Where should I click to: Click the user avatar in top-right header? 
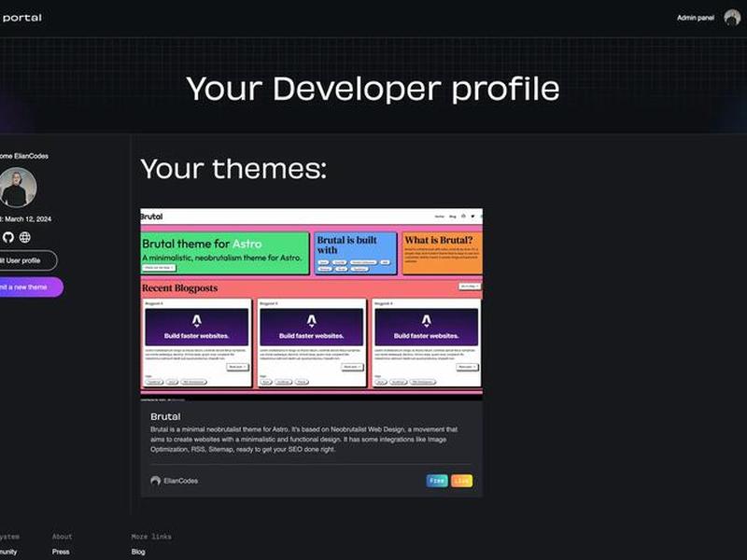tap(732, 18)
